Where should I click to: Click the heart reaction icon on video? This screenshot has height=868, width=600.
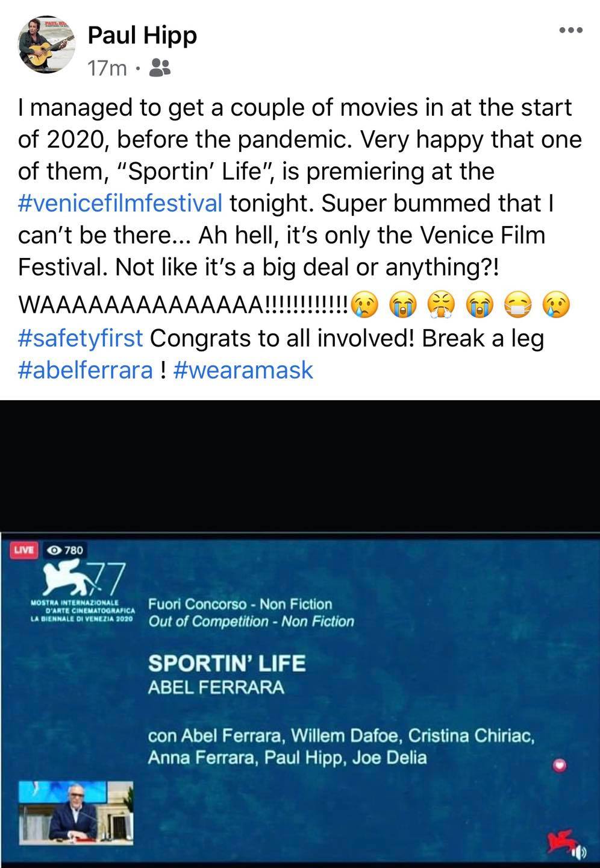560,766
